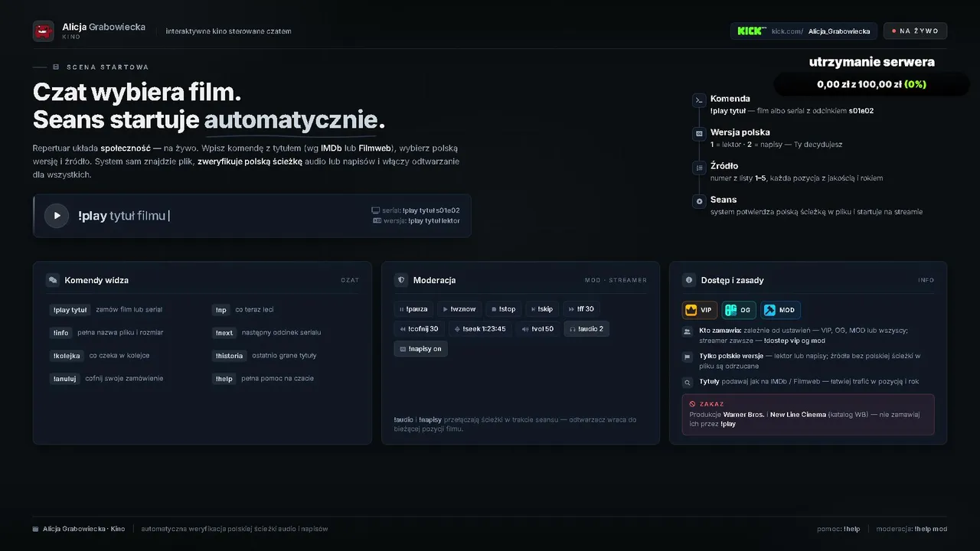Click the !skip moderation chip
The width and height of the screenshot is (980, 551).
point(542,309)
